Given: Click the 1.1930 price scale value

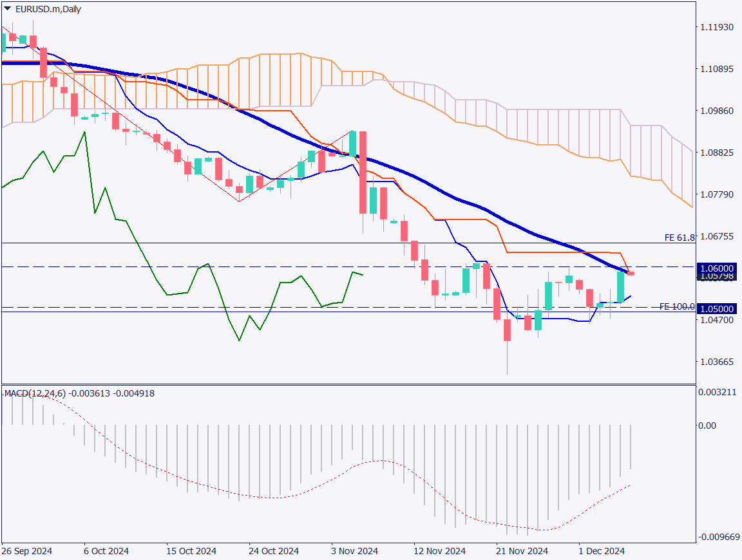Looking at the screenshot, I should pyautogui.click(x=717, y=27).
